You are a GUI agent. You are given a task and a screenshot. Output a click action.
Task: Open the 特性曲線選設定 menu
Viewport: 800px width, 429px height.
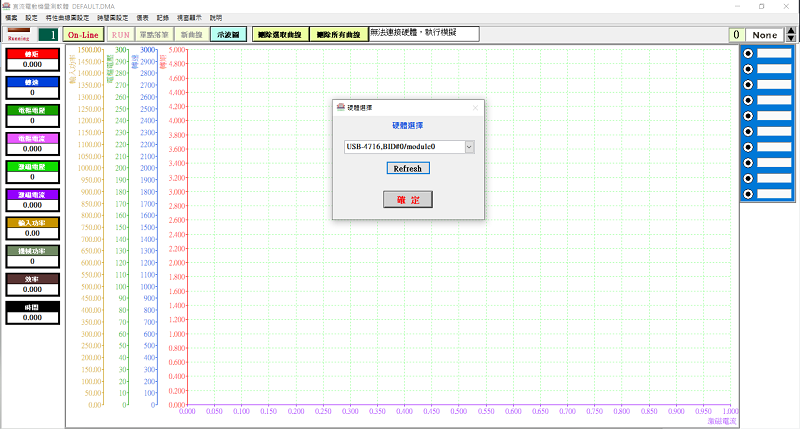click(67, 18)
